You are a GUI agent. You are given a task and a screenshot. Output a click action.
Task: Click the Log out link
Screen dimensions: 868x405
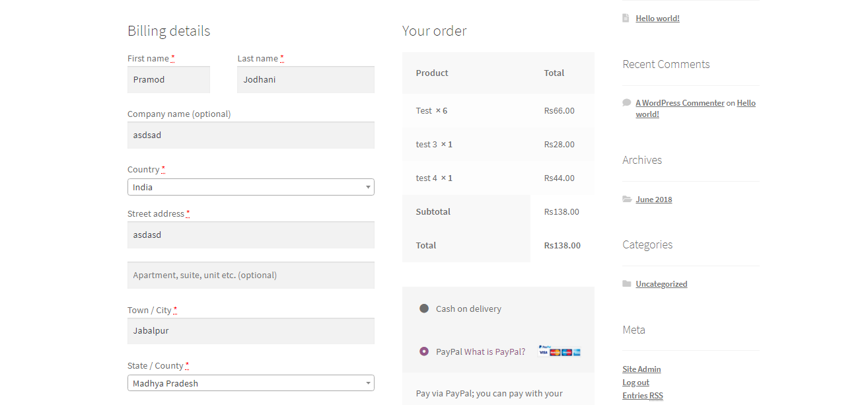[x=635, y=383]
